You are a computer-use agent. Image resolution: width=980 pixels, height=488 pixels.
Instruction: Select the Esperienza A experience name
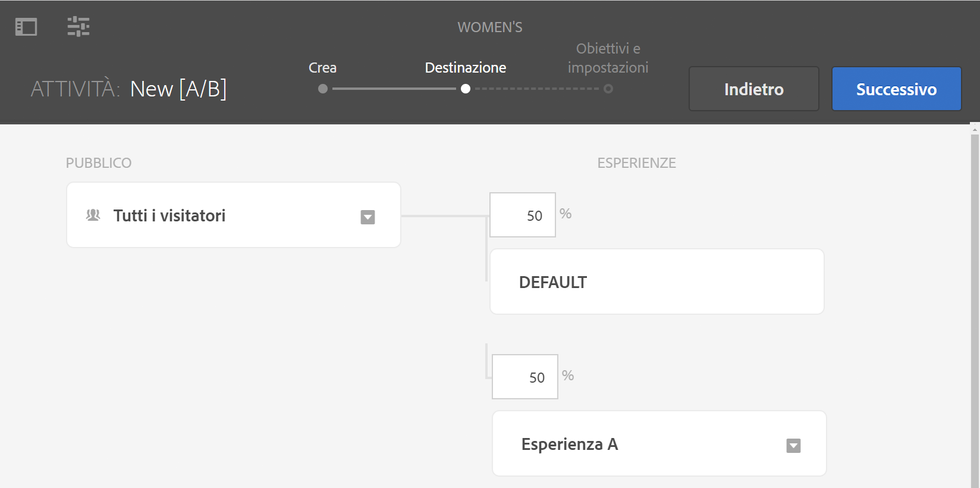(x=570, y=445)
